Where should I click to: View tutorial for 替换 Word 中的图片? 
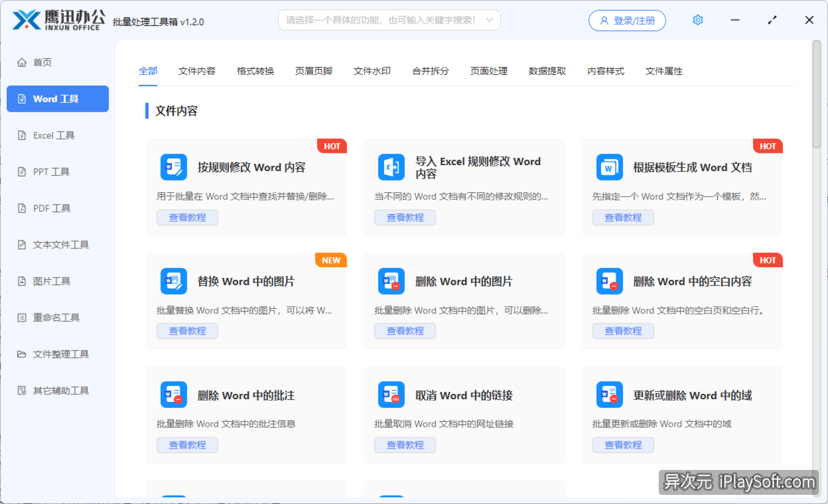(188, 331)
